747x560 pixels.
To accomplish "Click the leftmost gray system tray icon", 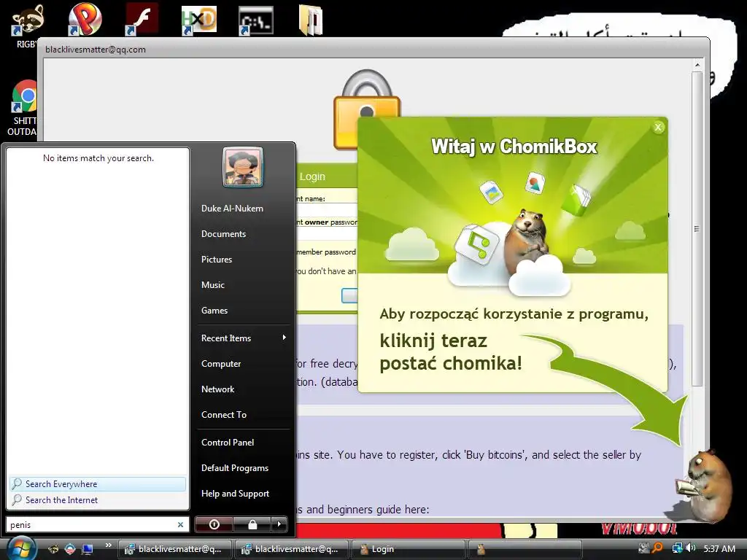I will click(x=643, y=548).
